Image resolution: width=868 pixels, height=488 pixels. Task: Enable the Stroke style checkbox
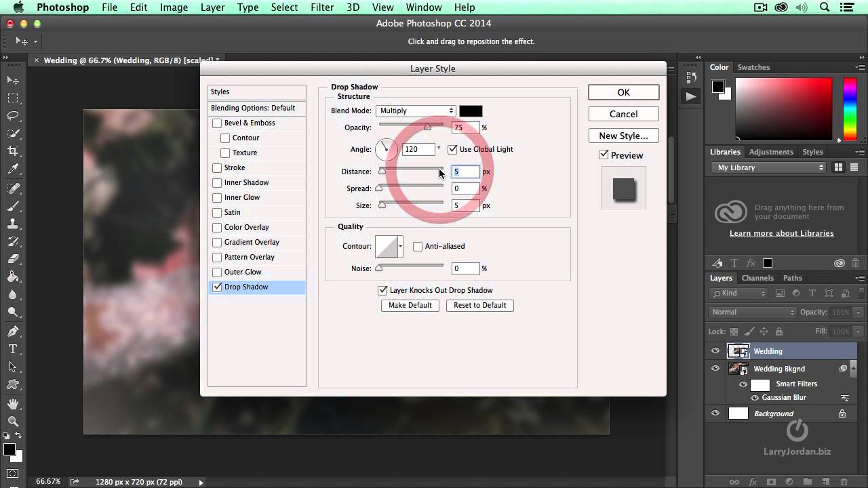coord(217,168)
